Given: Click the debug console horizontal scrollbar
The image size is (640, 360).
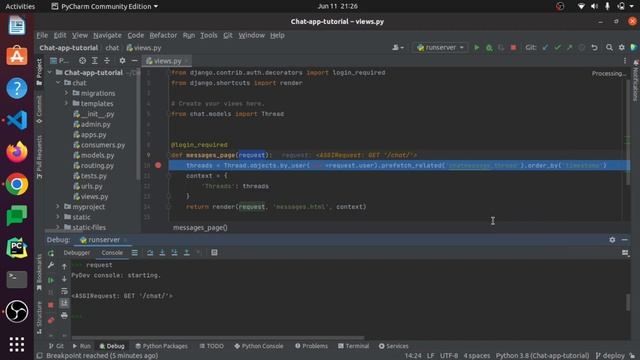Looking at the screenshot, I should tap(218, 338).
